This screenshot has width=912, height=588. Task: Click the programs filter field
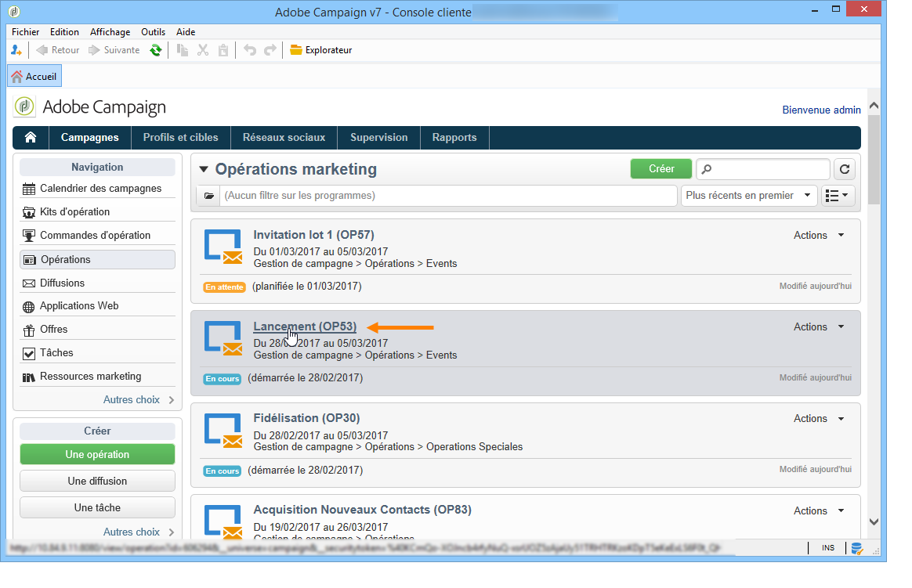(448, 196)
